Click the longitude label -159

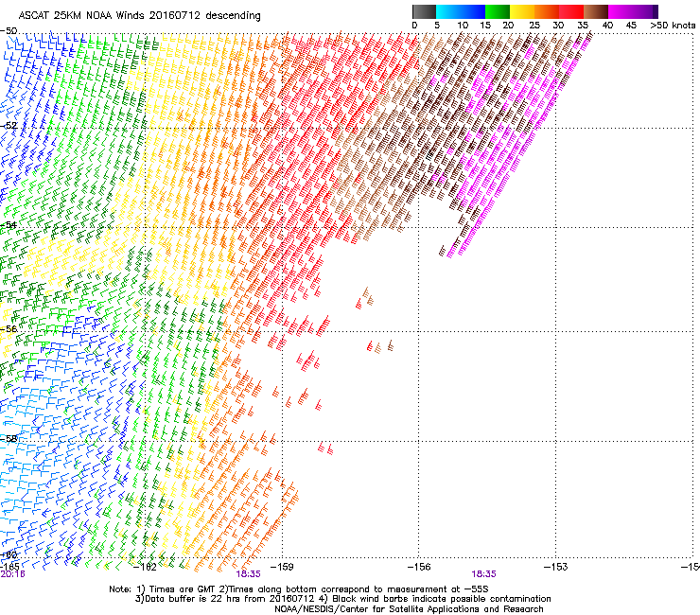pyautogui.click(x=282, y=567)
